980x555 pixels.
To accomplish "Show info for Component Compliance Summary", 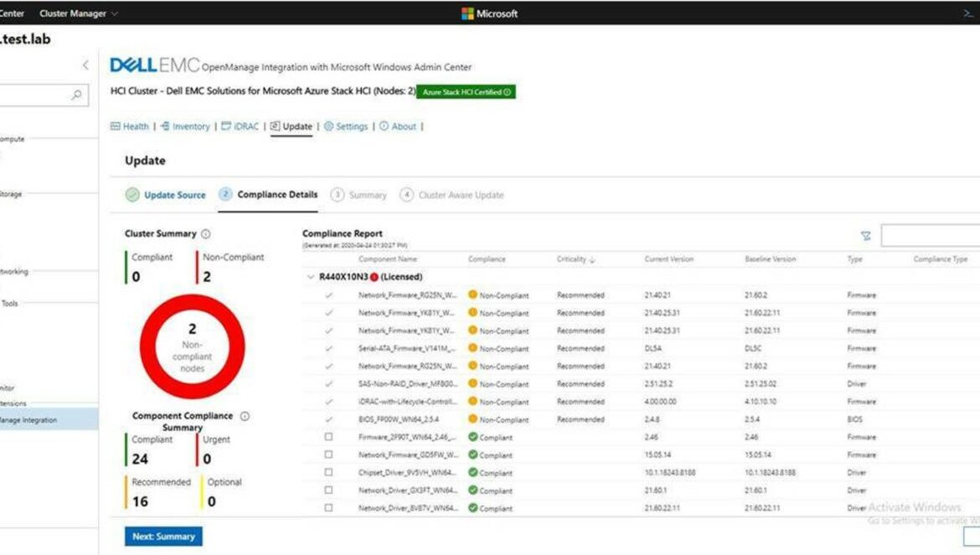I will [x=245, y=416].
